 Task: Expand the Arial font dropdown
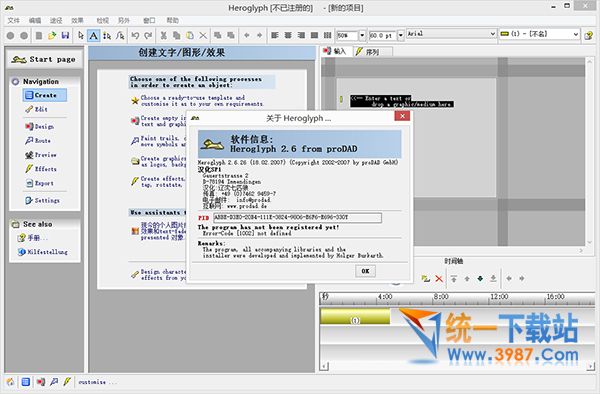click(x=492, y=34)
